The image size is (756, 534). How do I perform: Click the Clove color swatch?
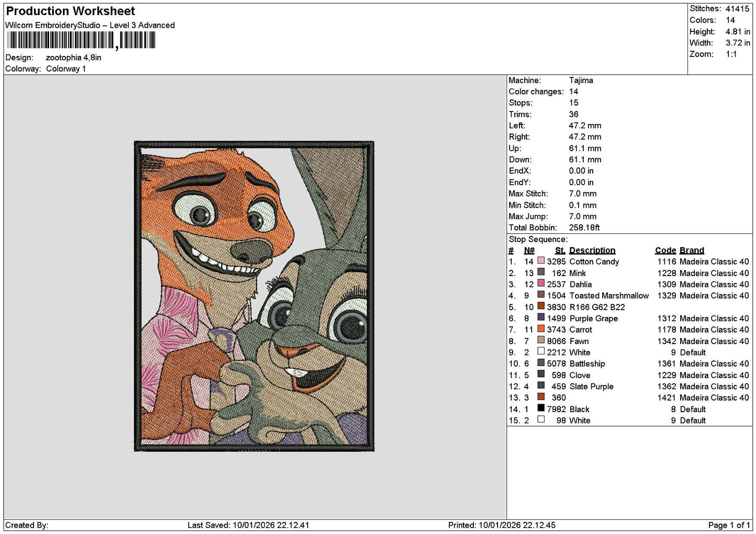tap(541, 374)
